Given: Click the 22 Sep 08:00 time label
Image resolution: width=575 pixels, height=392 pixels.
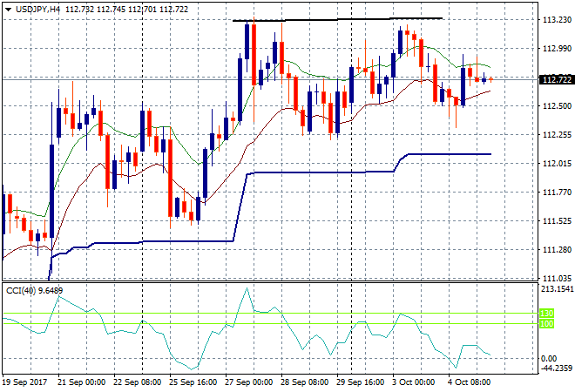Looking at the screenshot, I should [137, 382].
